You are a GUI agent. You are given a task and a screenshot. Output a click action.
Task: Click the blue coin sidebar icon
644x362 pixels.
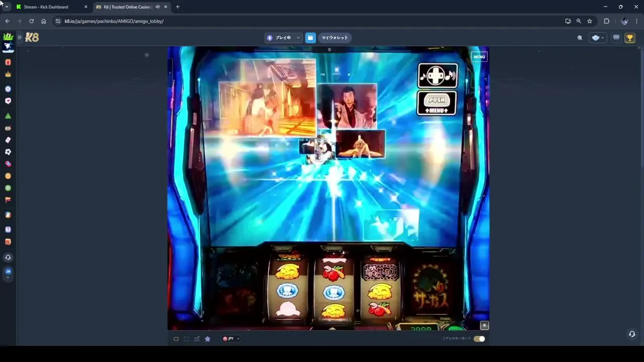pyautogui.click(x=8, y=89)
